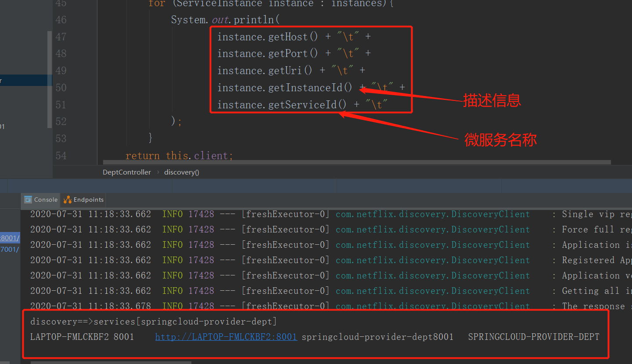Click the console's horizontal scrollbar at bottom

pos(110,362)
